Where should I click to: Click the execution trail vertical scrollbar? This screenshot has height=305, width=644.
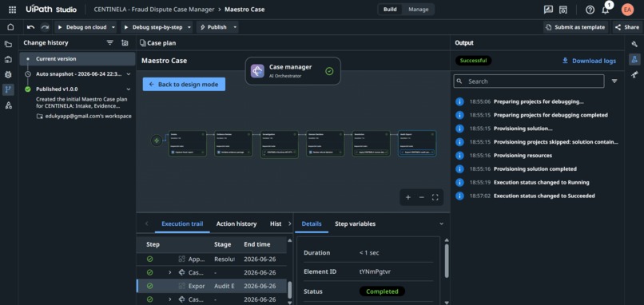click(x=289, y=289)
